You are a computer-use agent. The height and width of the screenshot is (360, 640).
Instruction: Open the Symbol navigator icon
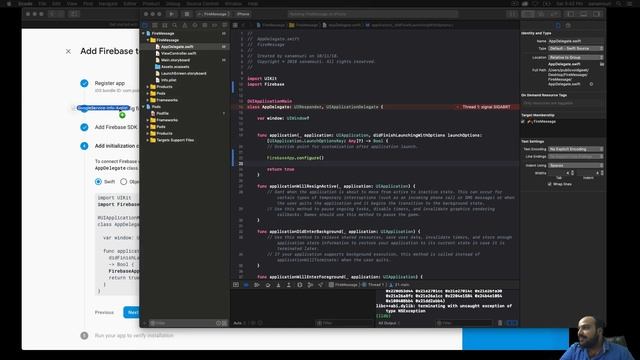(165, 25)
